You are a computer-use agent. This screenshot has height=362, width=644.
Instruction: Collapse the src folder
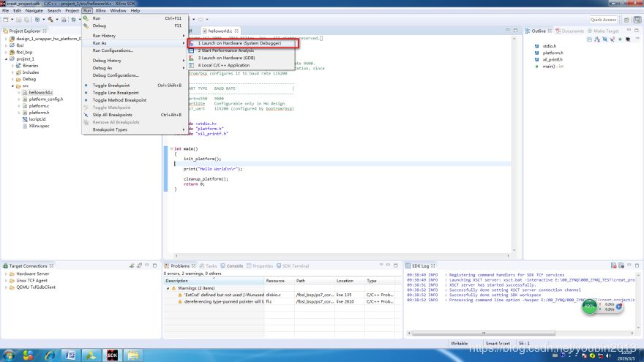point(12,86)
